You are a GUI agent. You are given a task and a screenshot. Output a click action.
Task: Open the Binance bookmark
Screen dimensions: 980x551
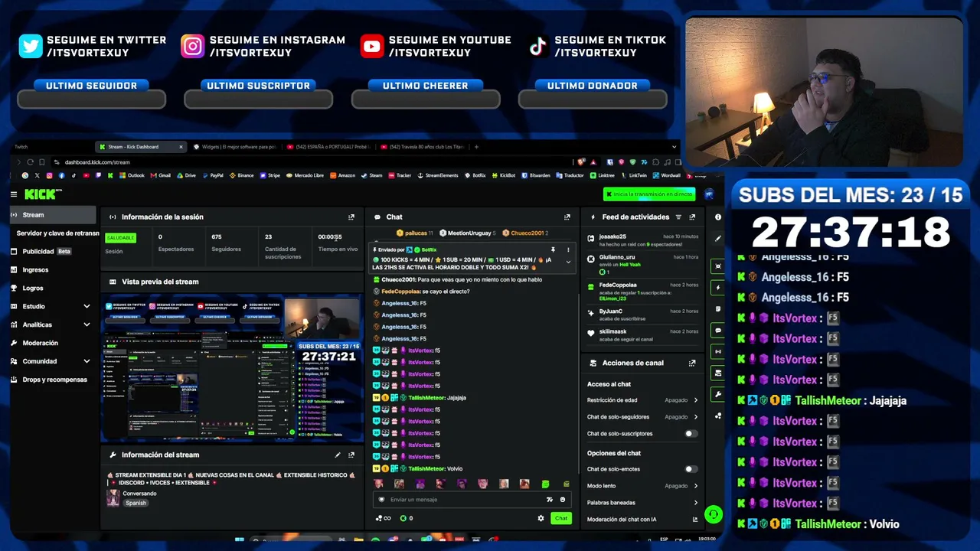(x=242, y=175)
